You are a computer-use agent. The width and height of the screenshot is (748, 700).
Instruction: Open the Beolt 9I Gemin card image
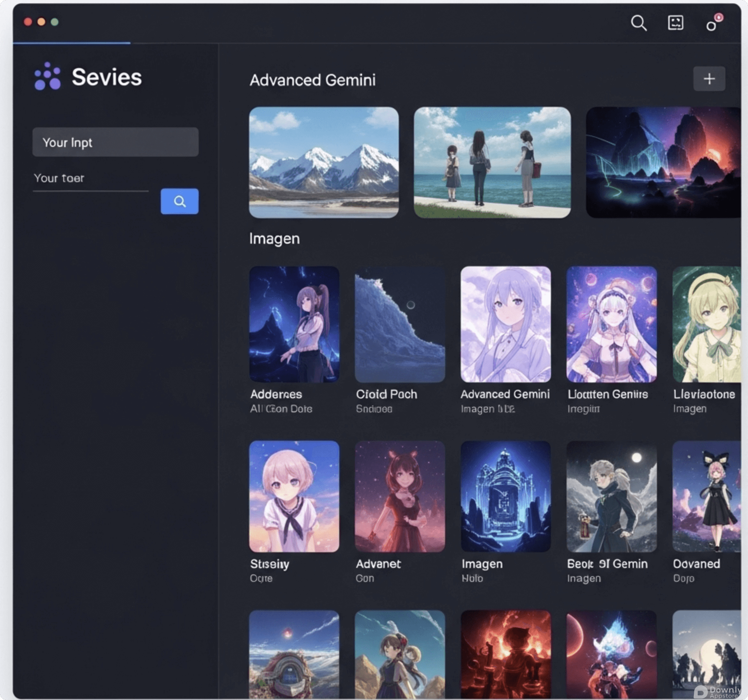(611, 496)
